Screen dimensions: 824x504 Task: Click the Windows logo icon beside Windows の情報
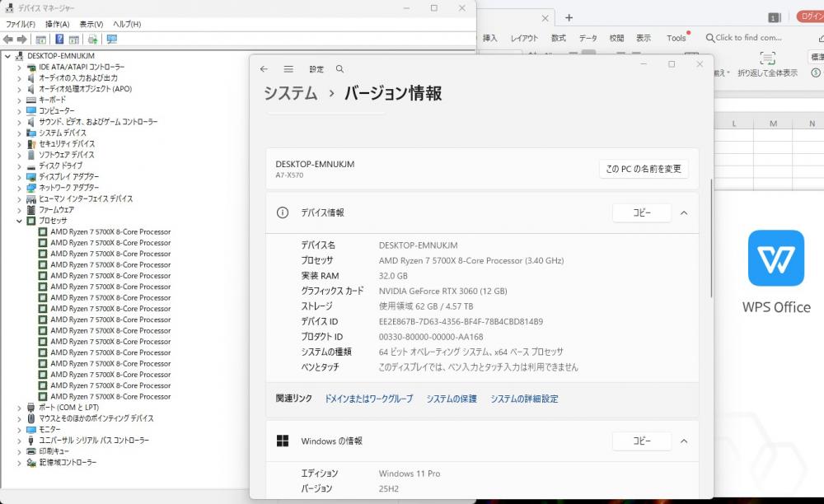pos(283,441)
